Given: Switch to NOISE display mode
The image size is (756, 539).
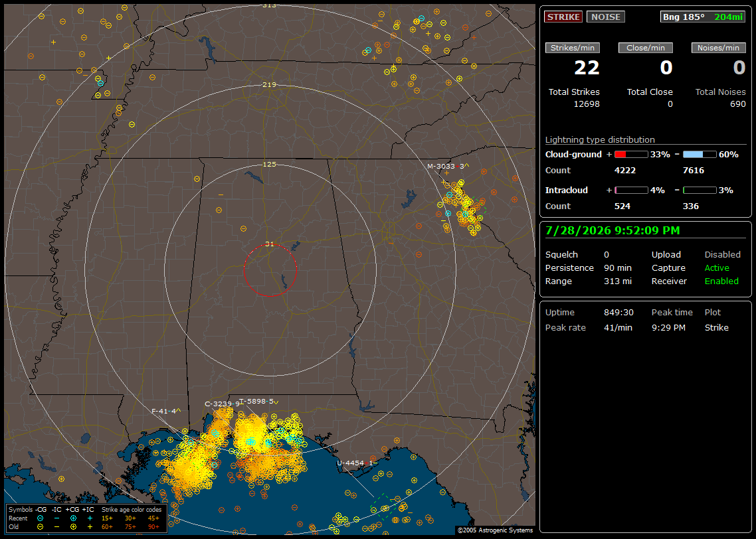Looking at the screenshot, I should pos(606,17).
